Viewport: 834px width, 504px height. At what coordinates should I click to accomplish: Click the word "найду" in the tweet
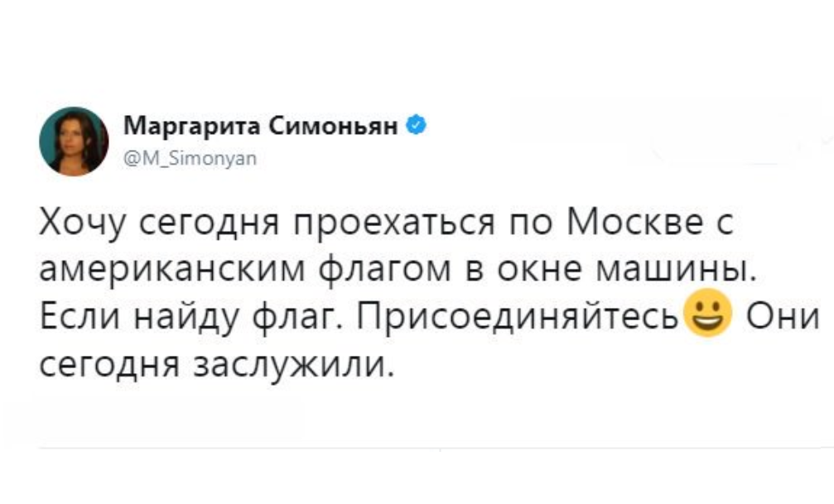point(190,316)
